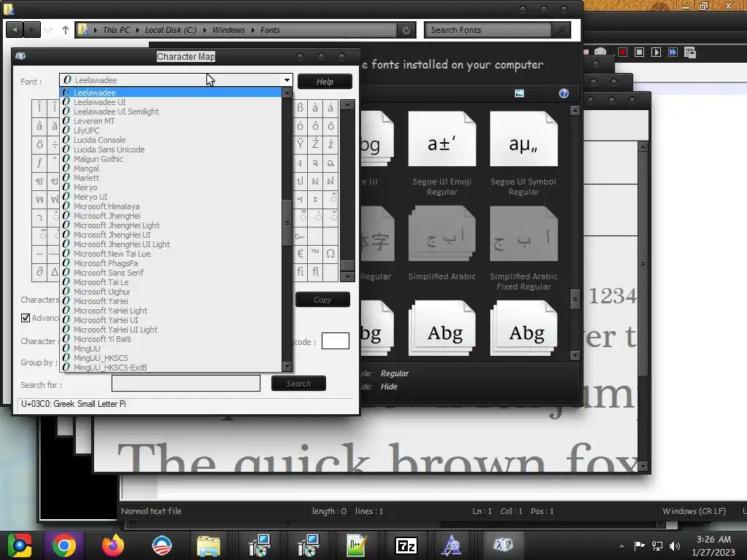Click the Playback macro icon in Notepad++
Viewport: 747px width, 560px height.
[x=656, y=52]
